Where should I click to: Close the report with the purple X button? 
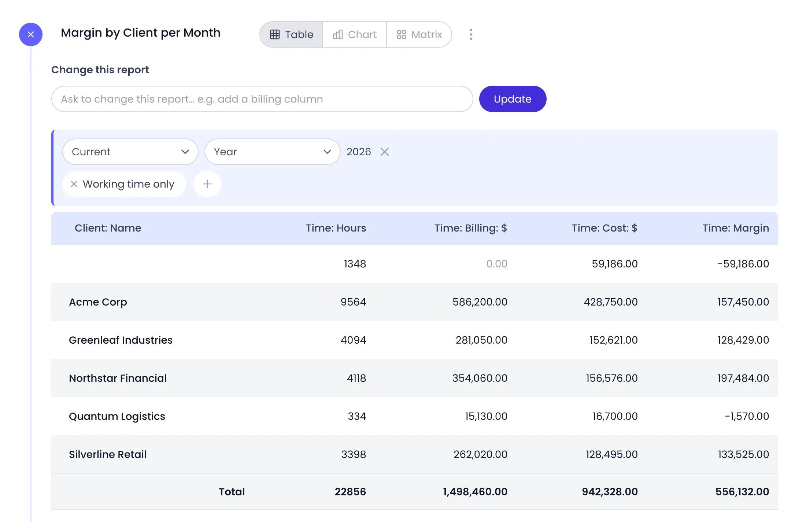coord(31,34)
